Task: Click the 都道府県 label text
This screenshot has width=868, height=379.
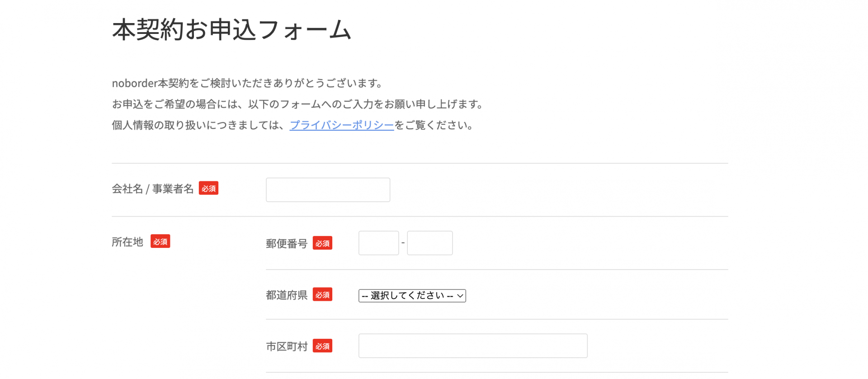Action: (x=286, y=294)
